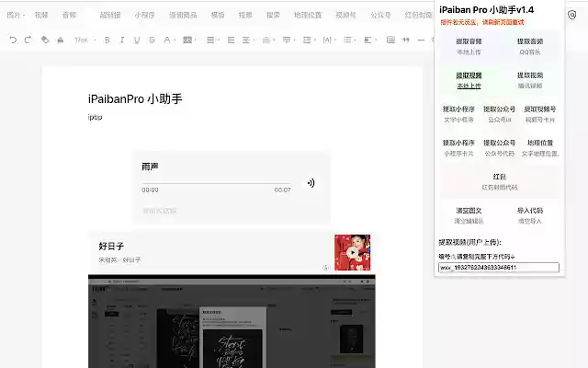Seek on the 雨声 audio progress bar
This screenshot has height=368, width=588.
pos(216,183)
